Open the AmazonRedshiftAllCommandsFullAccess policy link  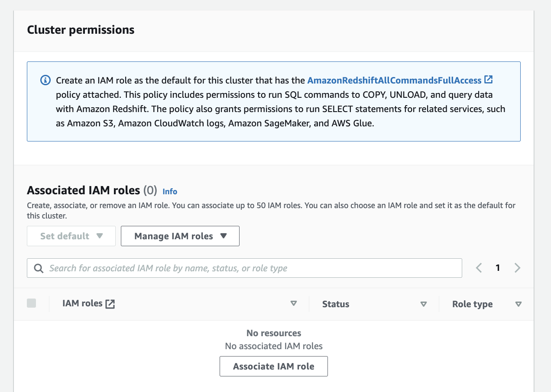[x=394, y=80]
